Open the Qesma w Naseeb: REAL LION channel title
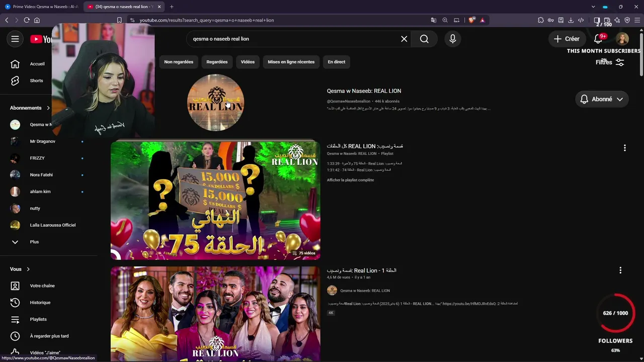The width and height of the screenshot is (644, 362). tap(364, 91)
